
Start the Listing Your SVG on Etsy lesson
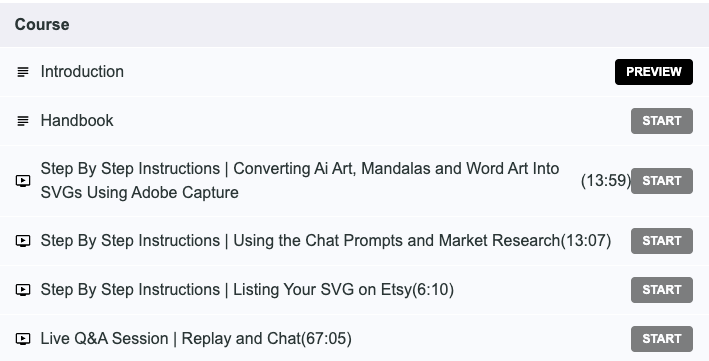(x=662, y=290)
